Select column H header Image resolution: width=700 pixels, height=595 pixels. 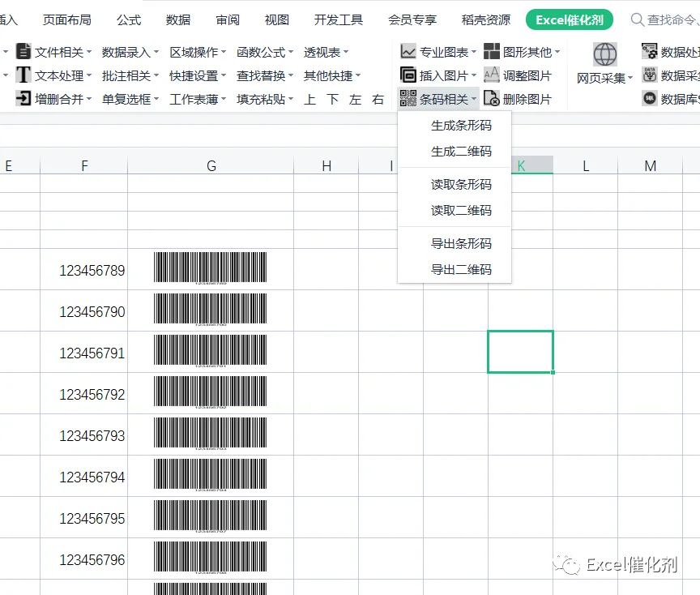(x=327, y=165)
